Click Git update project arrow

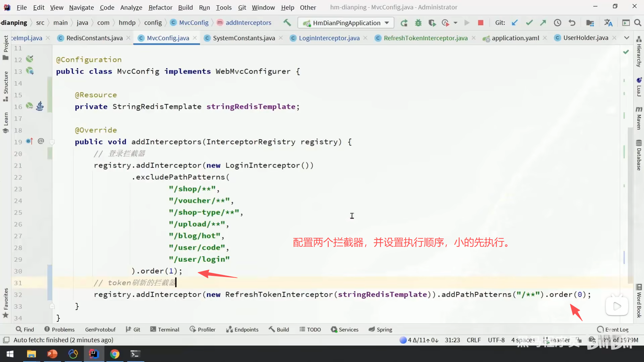pos(515,23)
